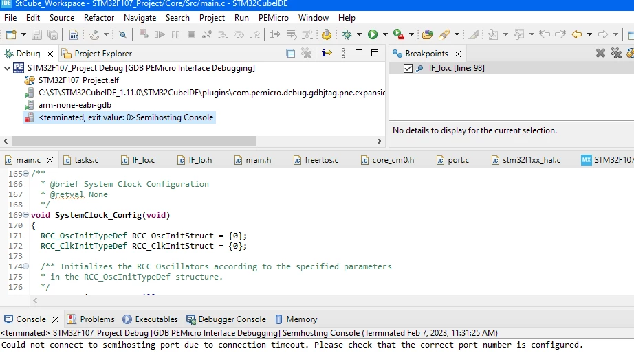Click Collapse All icon in Debug view

290,54
